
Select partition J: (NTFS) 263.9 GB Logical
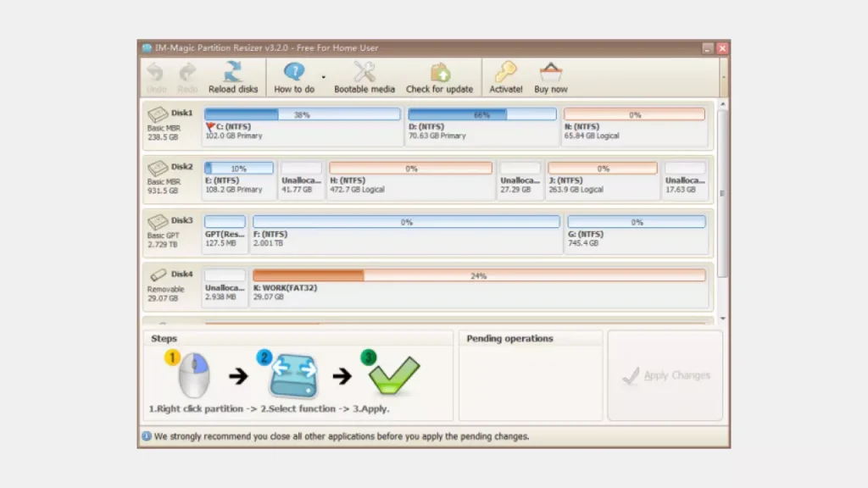click(x=603, y=179)
